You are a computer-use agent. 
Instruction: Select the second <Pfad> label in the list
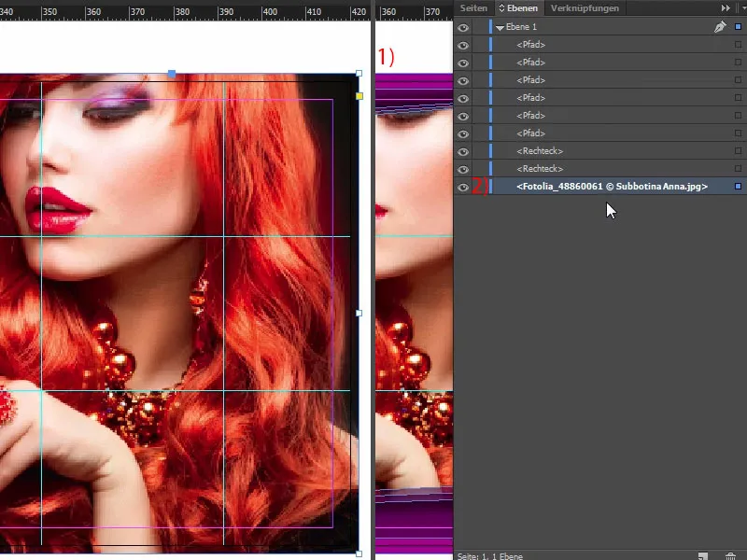[x=530, y=62]
